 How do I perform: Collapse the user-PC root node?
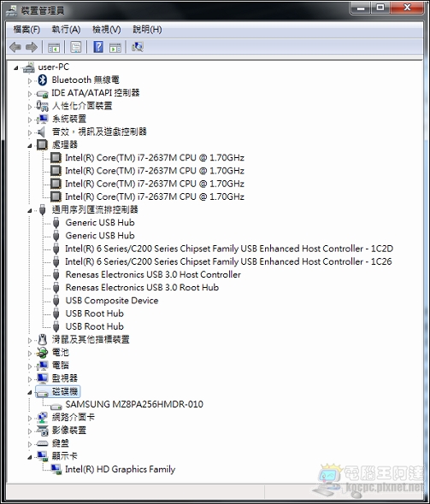tap(15, 68)
